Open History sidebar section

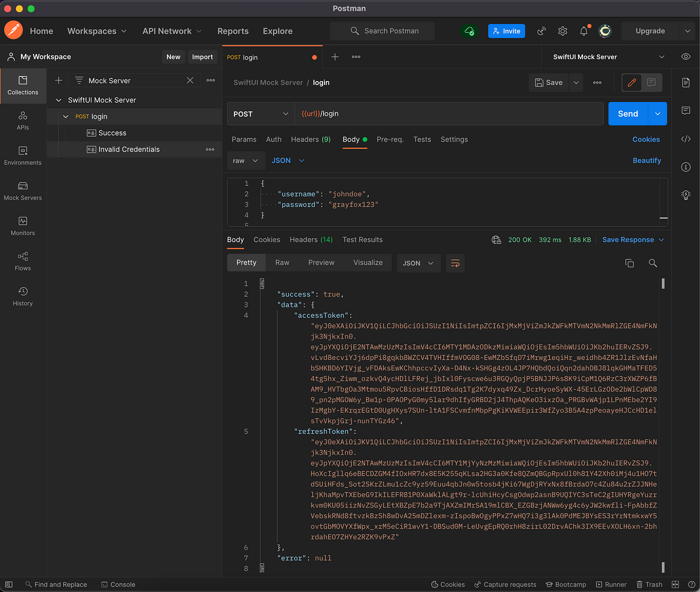[23, 296]
